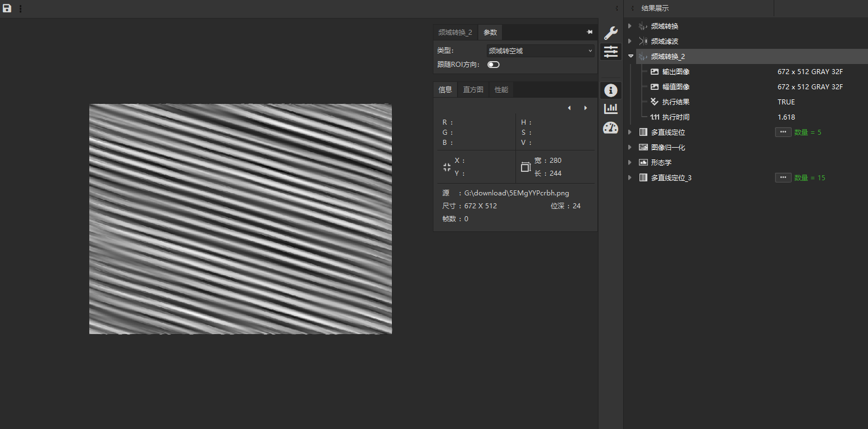Click the info circle icon

point(610,90)
